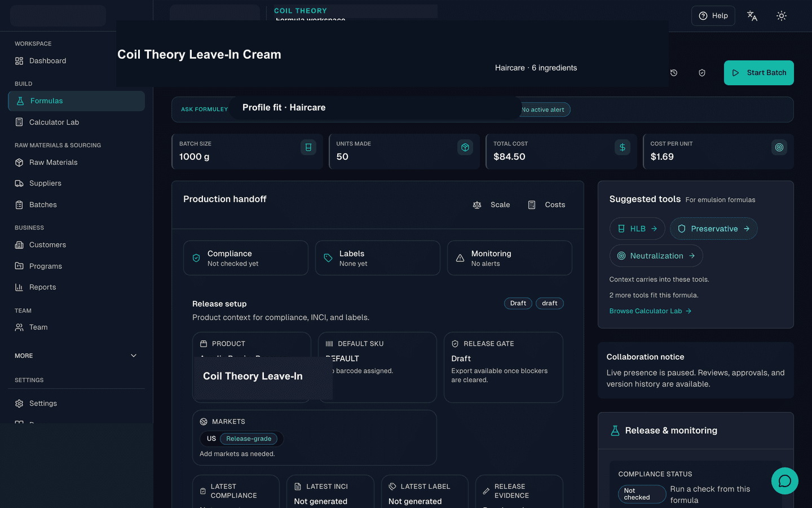Screen dimensions: 812x508
Task: Open the Scale tool
Action: (x=491, y=205)
